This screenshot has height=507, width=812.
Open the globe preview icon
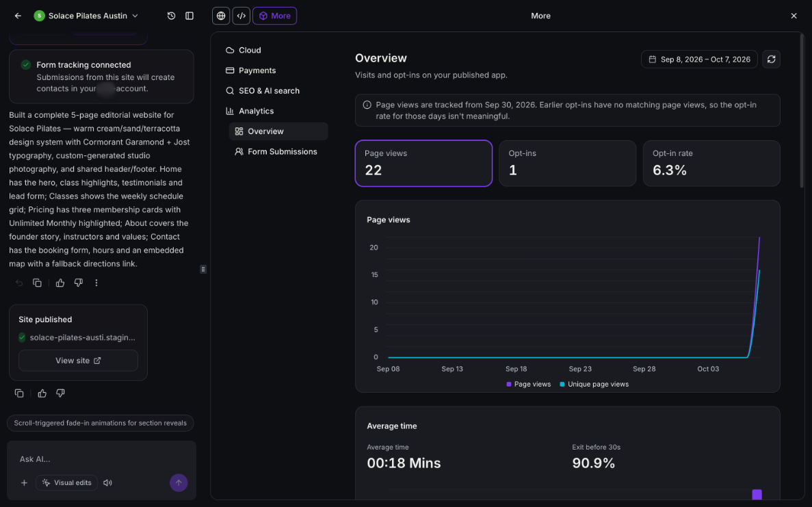221,16
